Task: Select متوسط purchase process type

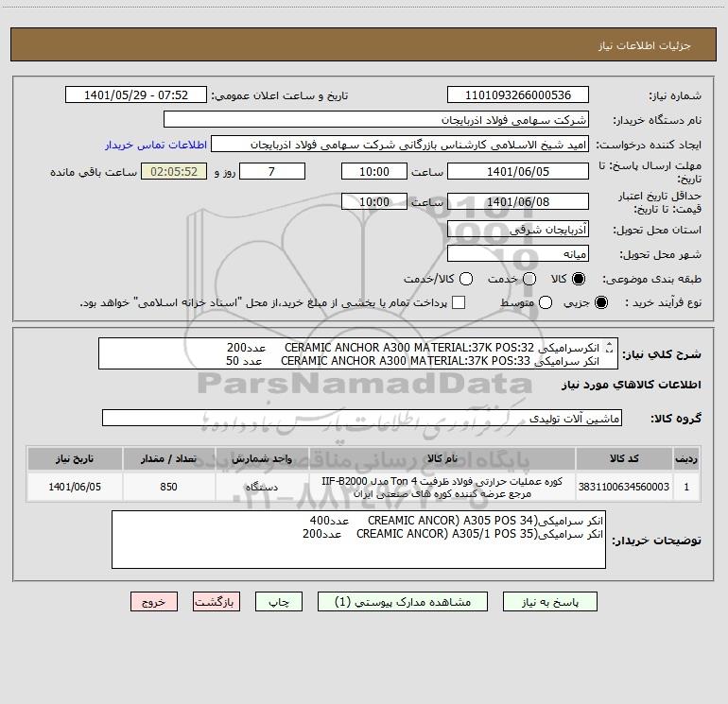Action: 546,303
